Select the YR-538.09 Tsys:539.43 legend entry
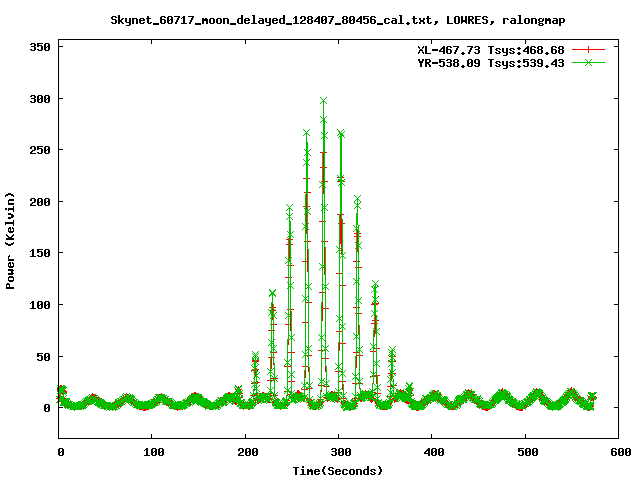640x480 pixels. point(491,63)
